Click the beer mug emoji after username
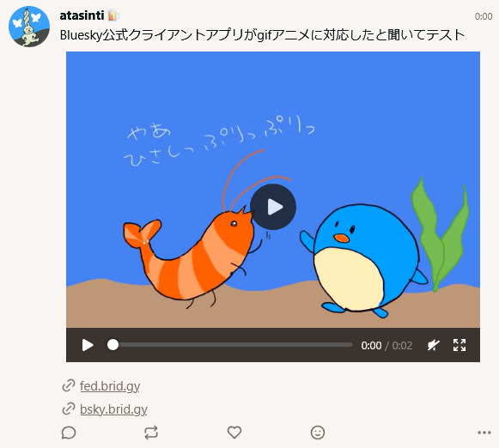Image resolution: width=499 pixels, height=448 pixels. click(113, 15)
